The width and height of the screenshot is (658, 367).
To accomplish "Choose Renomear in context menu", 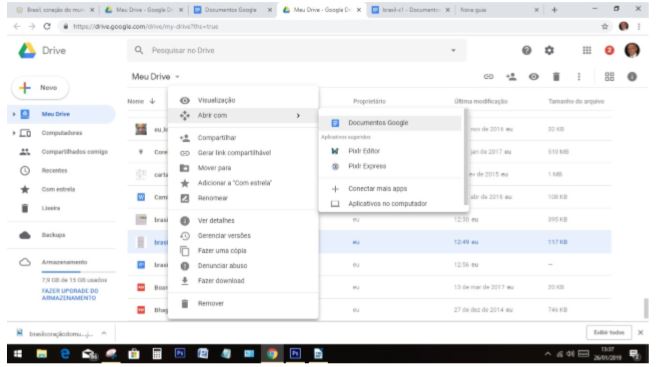I will point(243,198).
